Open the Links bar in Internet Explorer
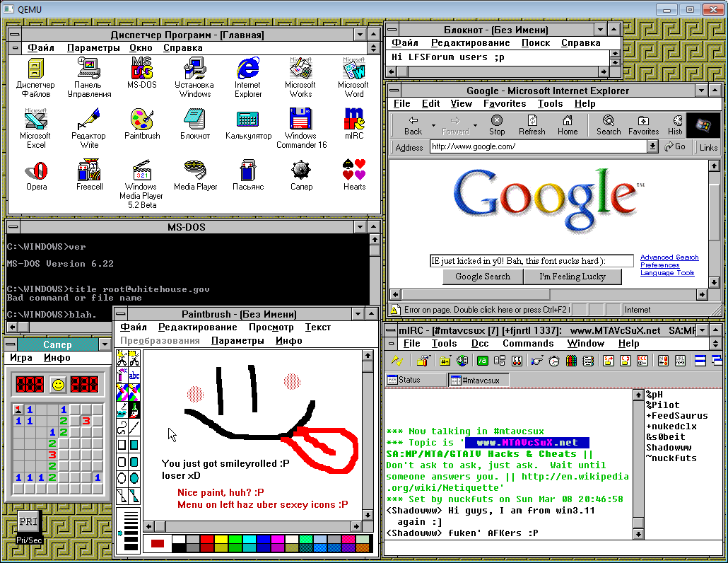Viewport: 728px width, 563px height. [708, 147]
